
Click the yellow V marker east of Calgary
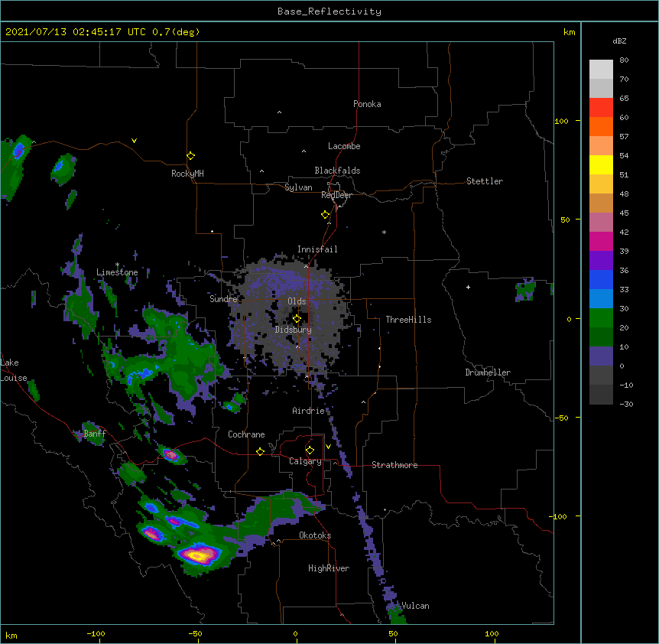(328, 447)
